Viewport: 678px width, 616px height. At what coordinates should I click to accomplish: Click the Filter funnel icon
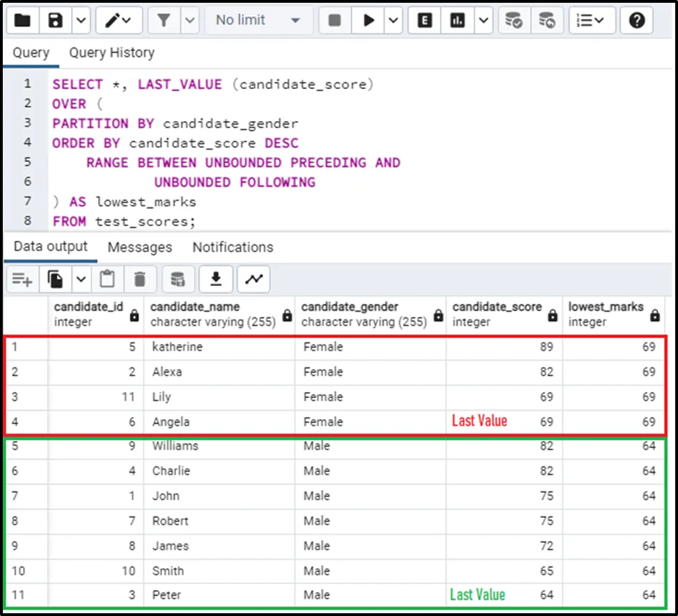click(x=164, y=21)
